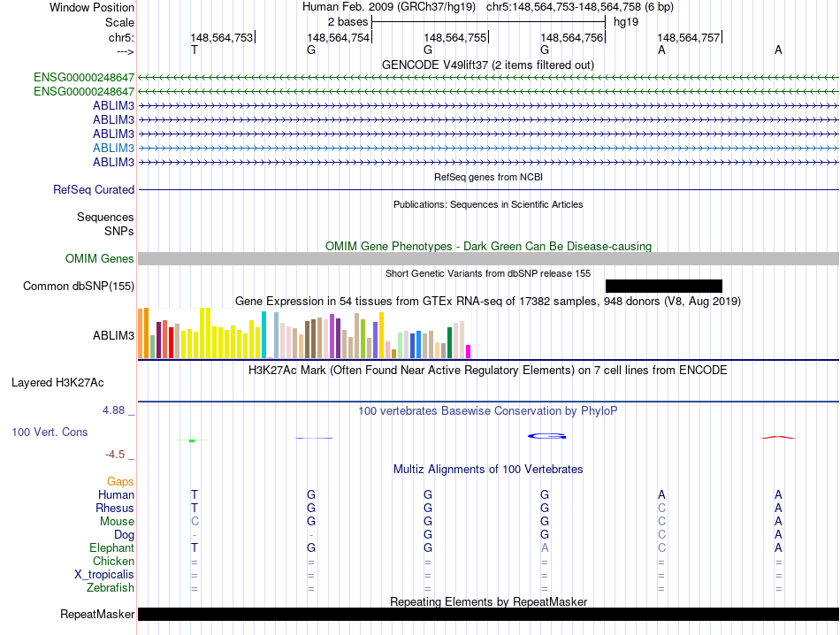Image resolution: width=840 pixels, height=635 pixels.
Task: Click the OMIM Genes track label
Action: pos(99,259)
